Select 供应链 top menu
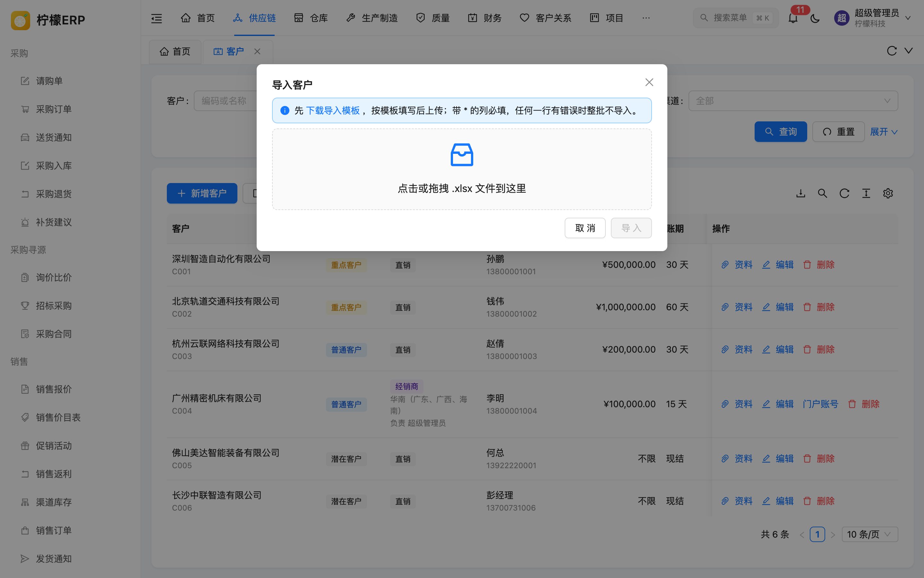Image resolution: width=924 pixels, height=578 pixels. click(x=254, y=18)
